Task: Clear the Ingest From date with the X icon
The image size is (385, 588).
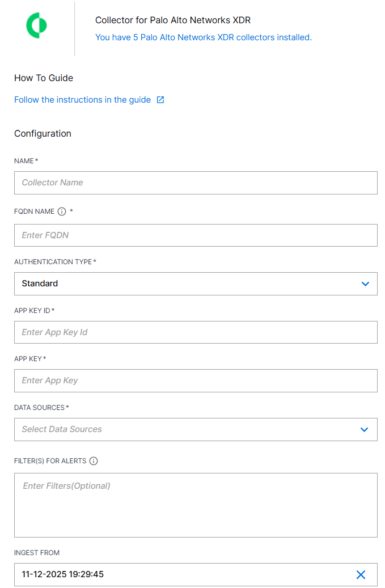Action: pyautogui.click(x=361, y=574)
